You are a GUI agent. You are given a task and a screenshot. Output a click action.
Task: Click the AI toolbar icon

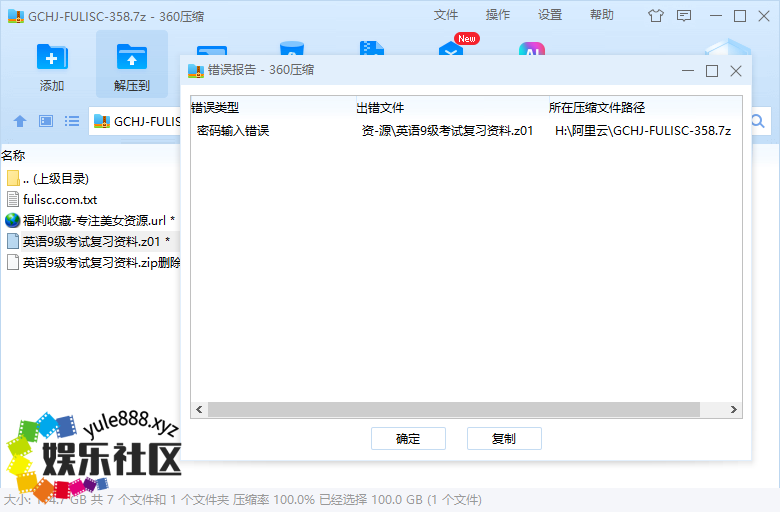pyautogui.click(x=532, y=48)
